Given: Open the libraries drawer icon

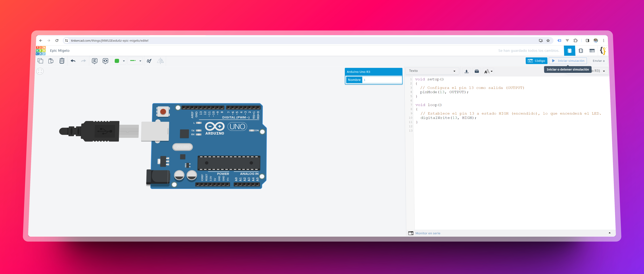Looking at the screenshot, I should click(x=477, y=71).
